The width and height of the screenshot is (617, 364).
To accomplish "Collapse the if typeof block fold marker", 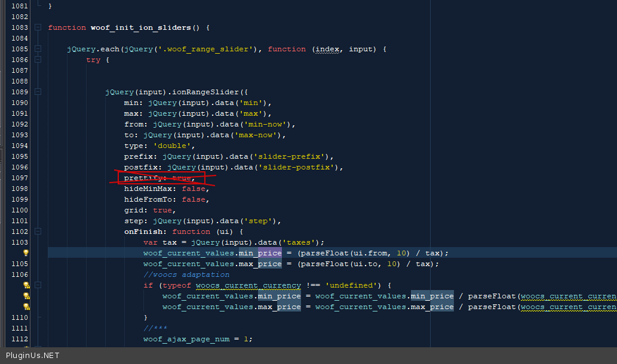I will tap(38, 285).
